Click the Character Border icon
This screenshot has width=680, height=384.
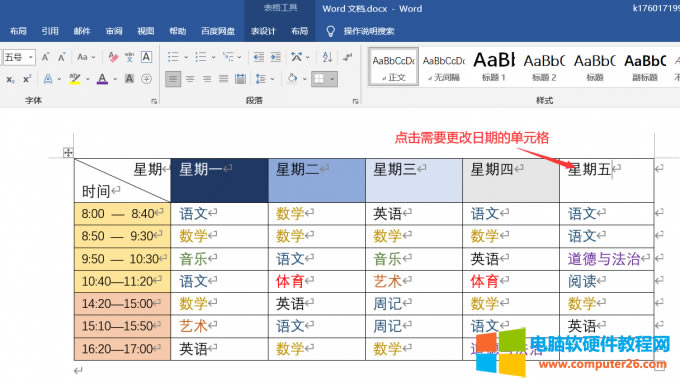(x=147, y=57)
